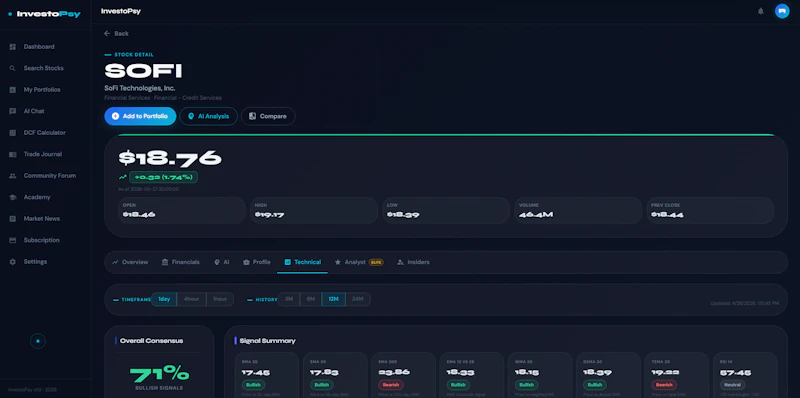Click the 71% bullish signals value
This screenshot has height=398, width=800.
coord(159,375)
